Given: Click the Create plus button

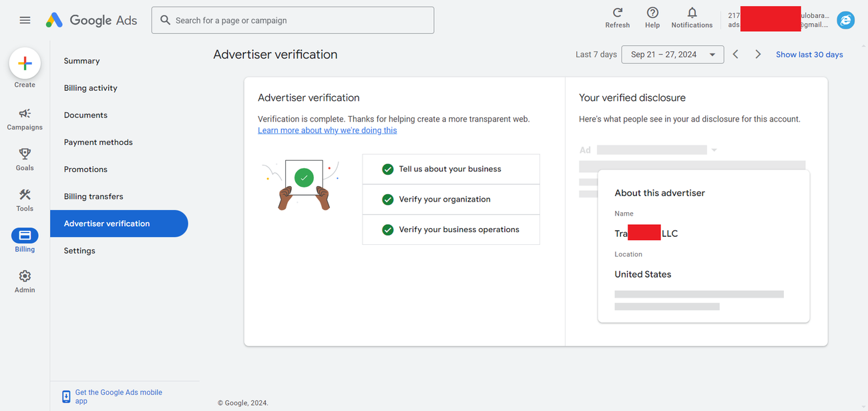Looking at the screenshot, I should (25, 64).
